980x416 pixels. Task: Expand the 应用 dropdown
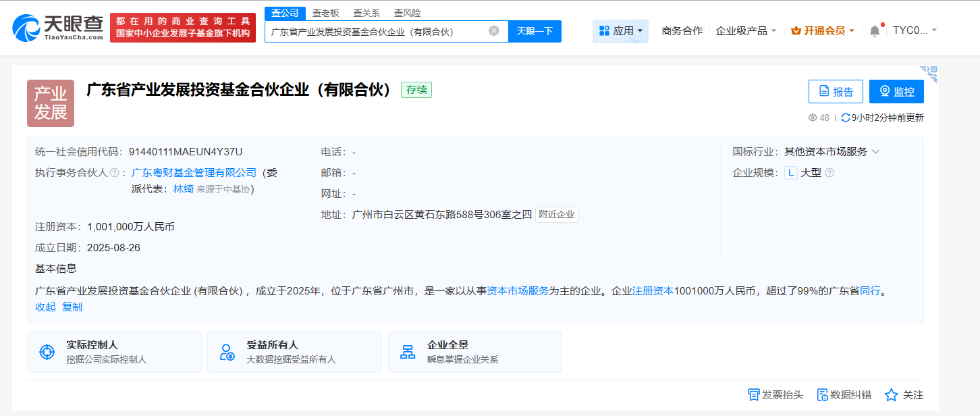pos(620,31)
